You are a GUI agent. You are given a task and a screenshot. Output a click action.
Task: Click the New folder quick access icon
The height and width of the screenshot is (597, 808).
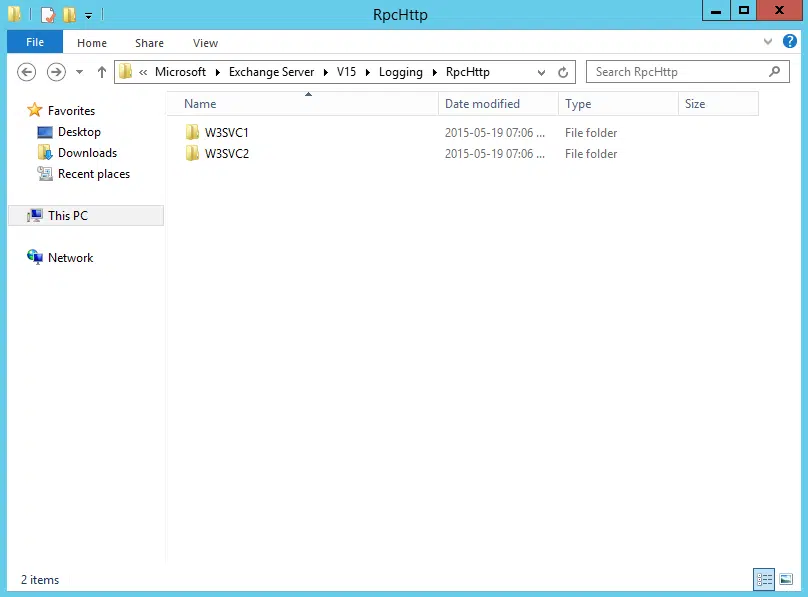pos(69,14)
